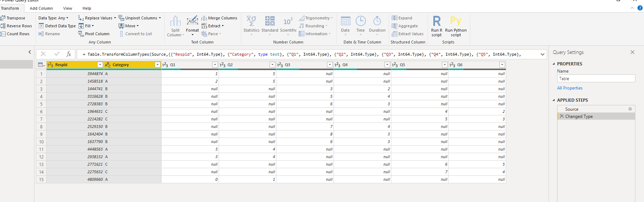This screenshot has width=644, height=202.
Task: Click Pivot Column tool
Action: pyautogui.click(x=94, y=34)
